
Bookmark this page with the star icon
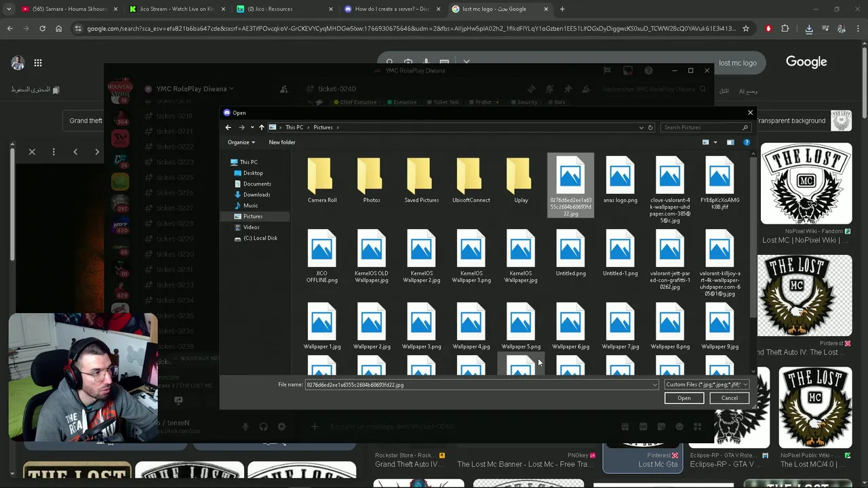pyautogui.click(x=746, y=28)
